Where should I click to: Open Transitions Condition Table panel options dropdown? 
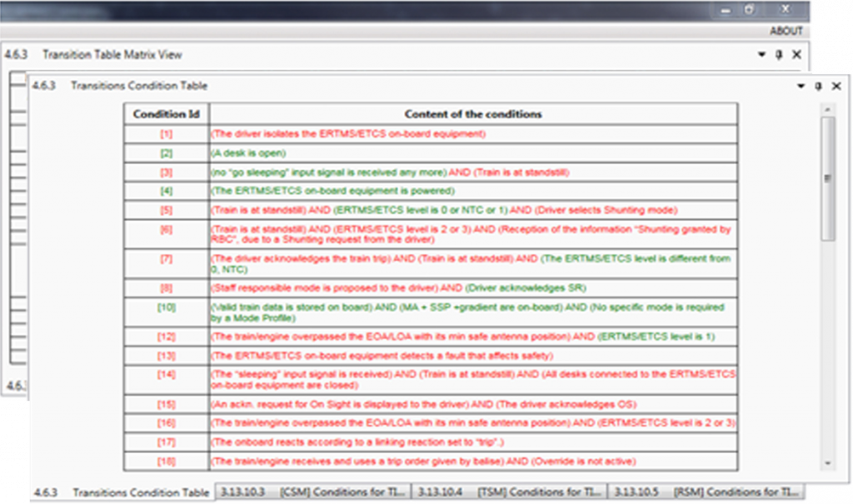point(801,86)
